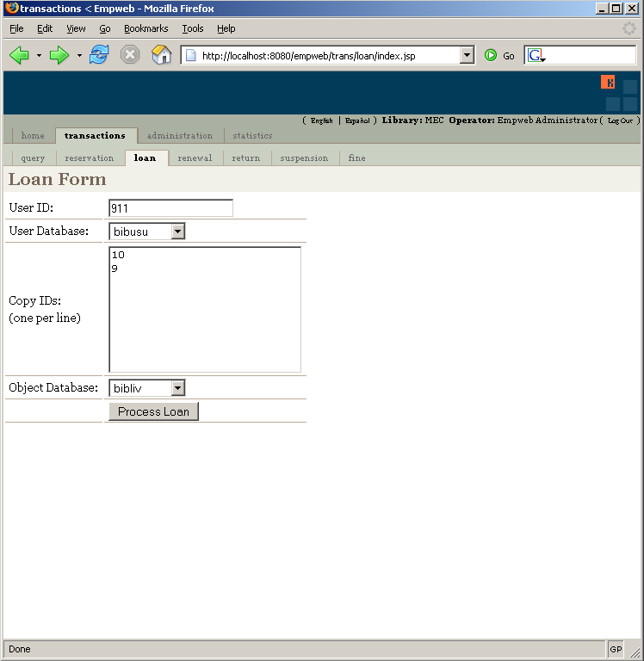The width and height of the screenshot is (644, 661).
Task: Click the Done status bar text
Action: pyautogui.click(x=20, y=649)
